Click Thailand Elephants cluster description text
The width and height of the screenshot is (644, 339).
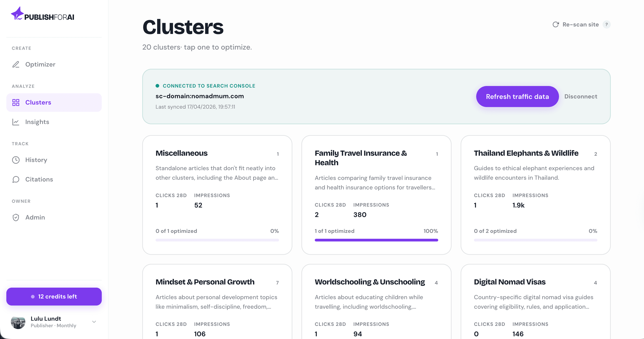coord(534,173)
